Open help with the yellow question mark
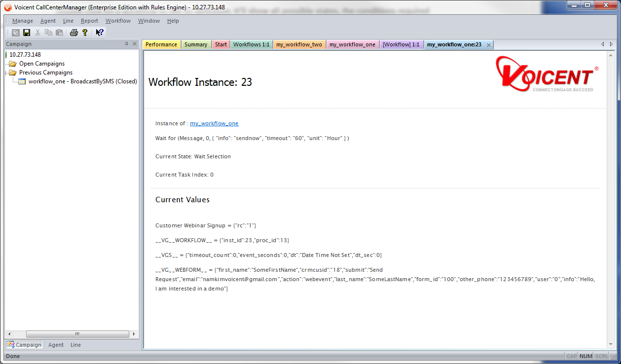This screenshot has height=364, width=621. [85, 33]
